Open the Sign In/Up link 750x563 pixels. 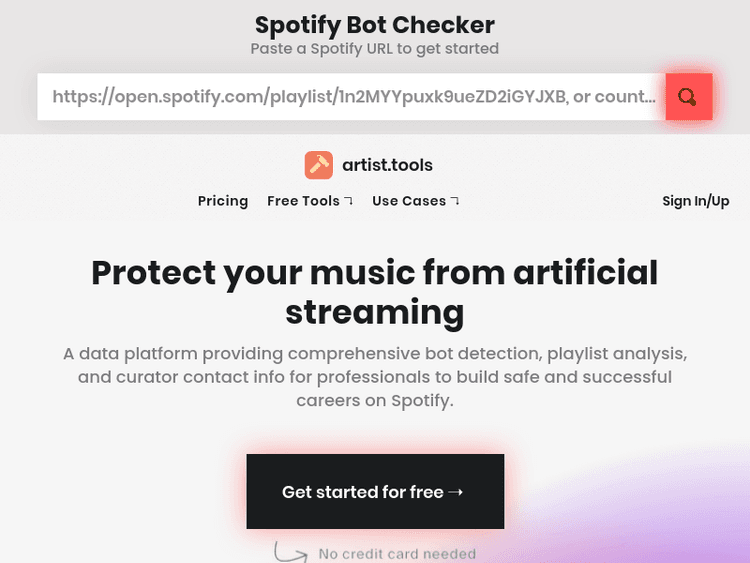(695, 201)
